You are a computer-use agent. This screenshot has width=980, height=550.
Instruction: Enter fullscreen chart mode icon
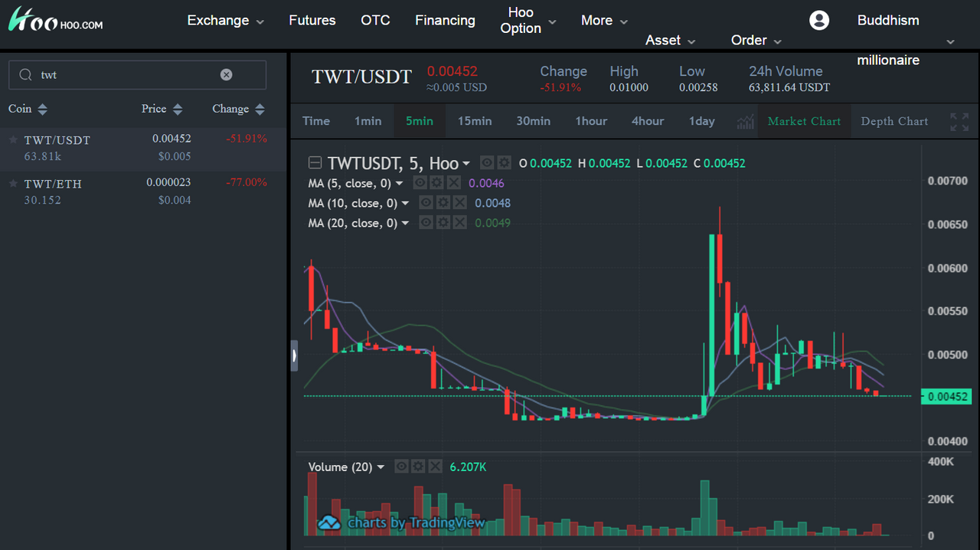pos(959,121)
